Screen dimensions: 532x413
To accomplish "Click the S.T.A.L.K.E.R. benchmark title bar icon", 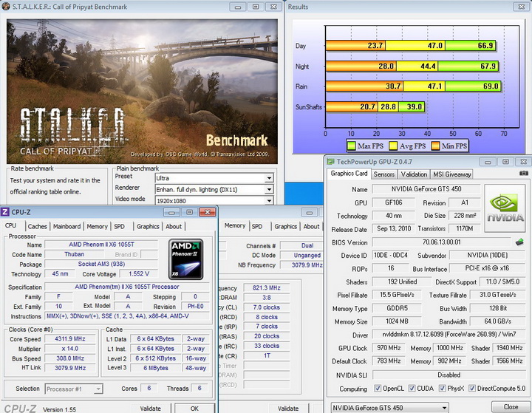I will 6,7.
